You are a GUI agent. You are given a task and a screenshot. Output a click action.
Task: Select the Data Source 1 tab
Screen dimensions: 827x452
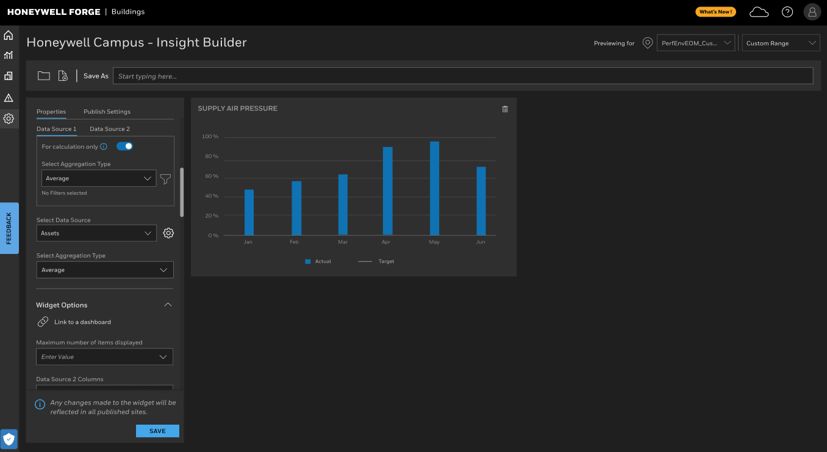point(56,129)
